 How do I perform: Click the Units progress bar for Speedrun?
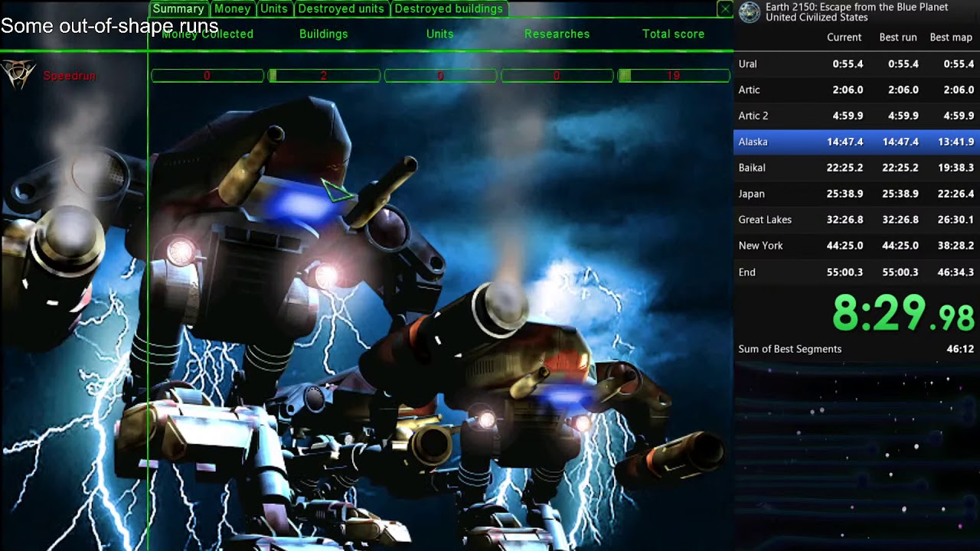click(x=440, y=76)
